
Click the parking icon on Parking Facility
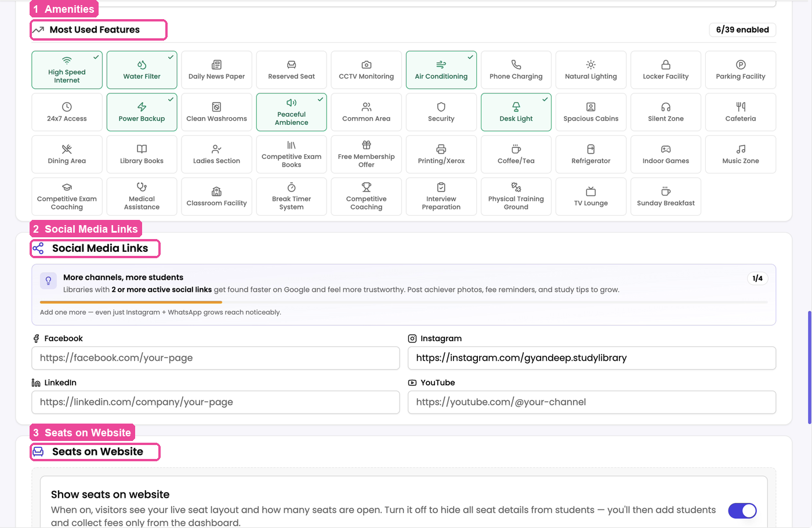(x=741, y=65)
